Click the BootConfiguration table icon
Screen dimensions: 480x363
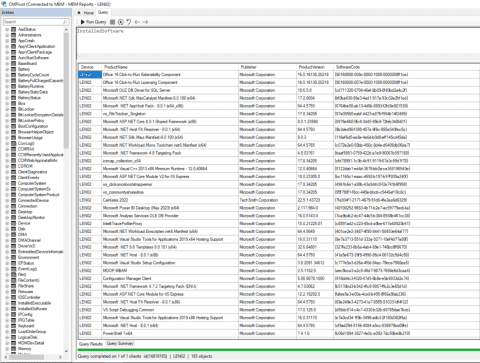click(x=13, y=126)
